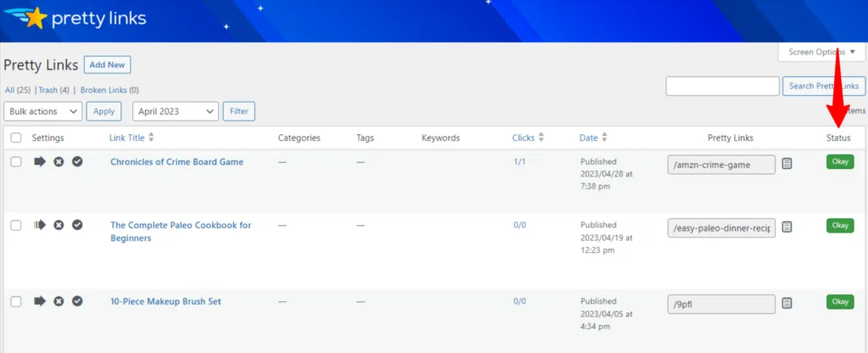Sort by Link Title using sort arrows

[x=152, y=137]
